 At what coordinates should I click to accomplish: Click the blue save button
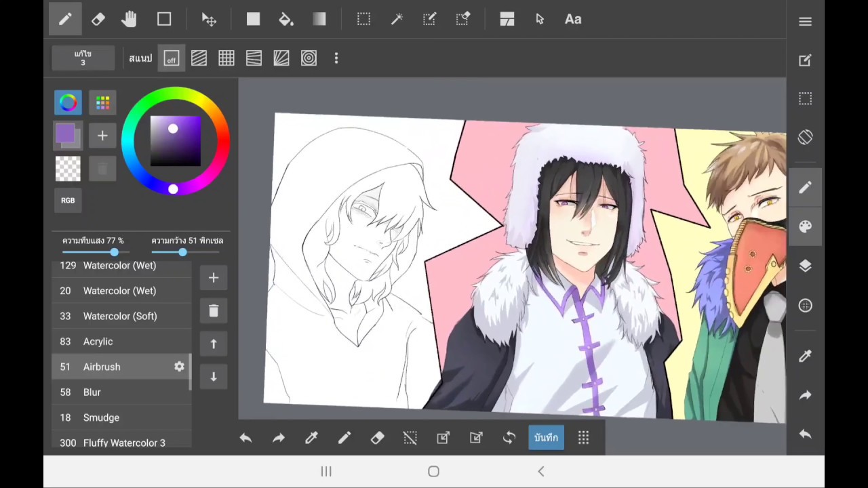click(x=546, y=438)
